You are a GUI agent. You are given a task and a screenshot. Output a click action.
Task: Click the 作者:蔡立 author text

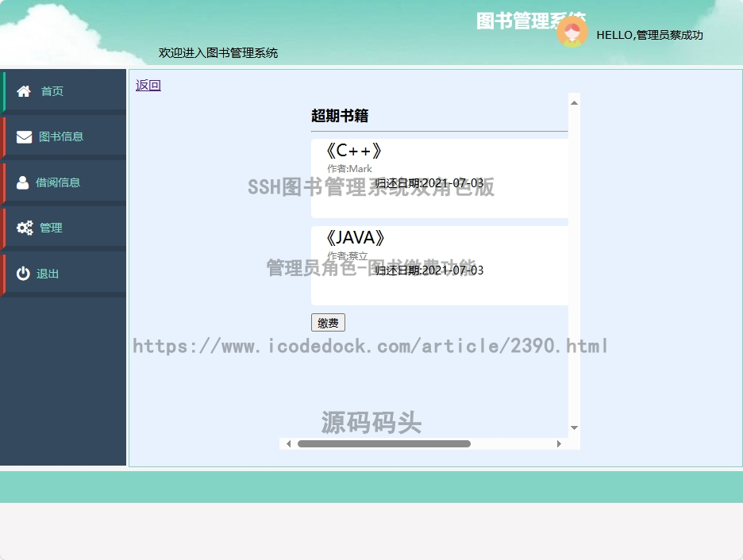coord(348,255)
